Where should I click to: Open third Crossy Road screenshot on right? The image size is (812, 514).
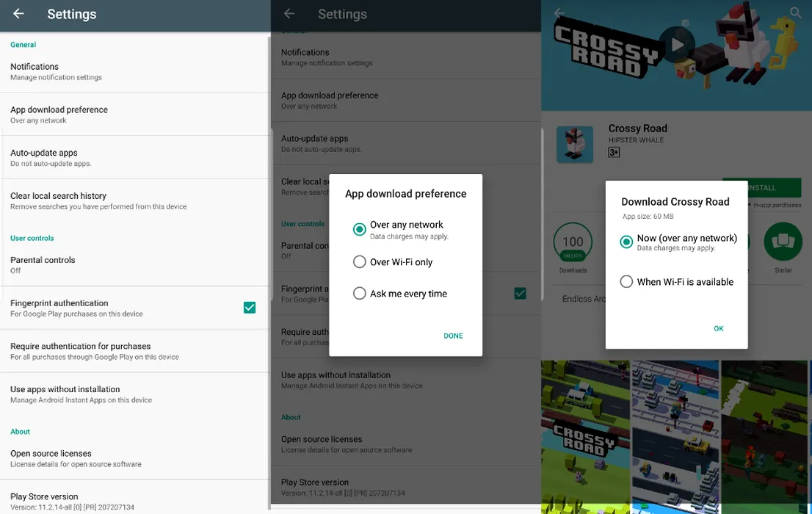[x=764, y=438]
